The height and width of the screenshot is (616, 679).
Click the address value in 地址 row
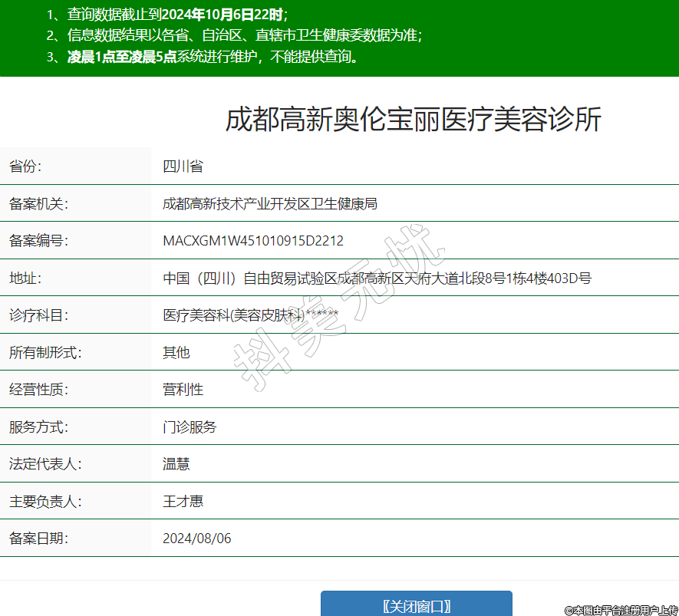tap(377, 278)
